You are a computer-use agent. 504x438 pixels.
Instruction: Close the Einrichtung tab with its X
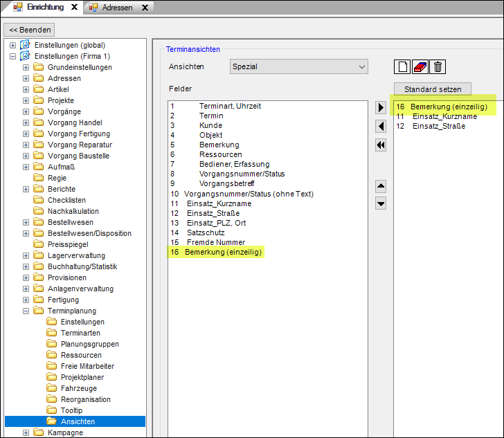[75, 7]
